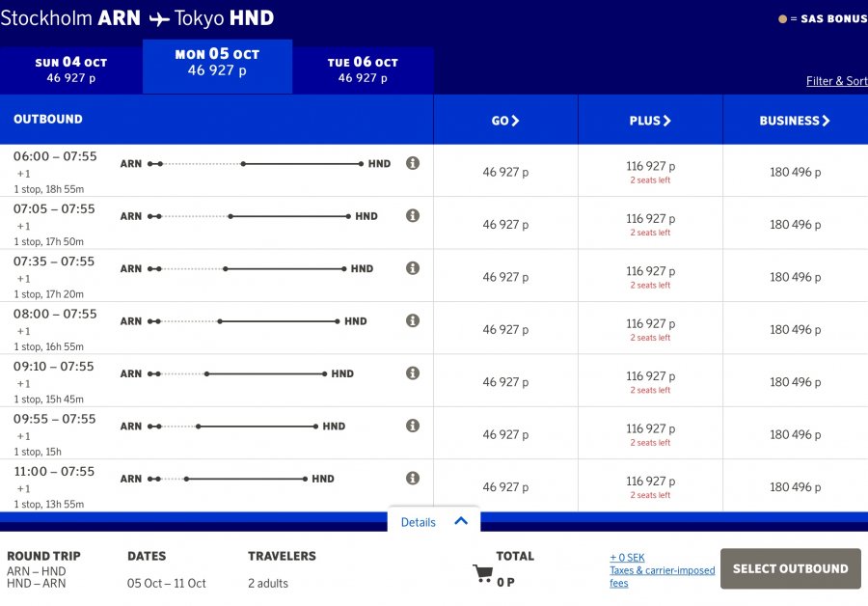Switch to Tue 06 Oct date tab
The height and width of the screenshot is (606, 868).
(363, 69)
